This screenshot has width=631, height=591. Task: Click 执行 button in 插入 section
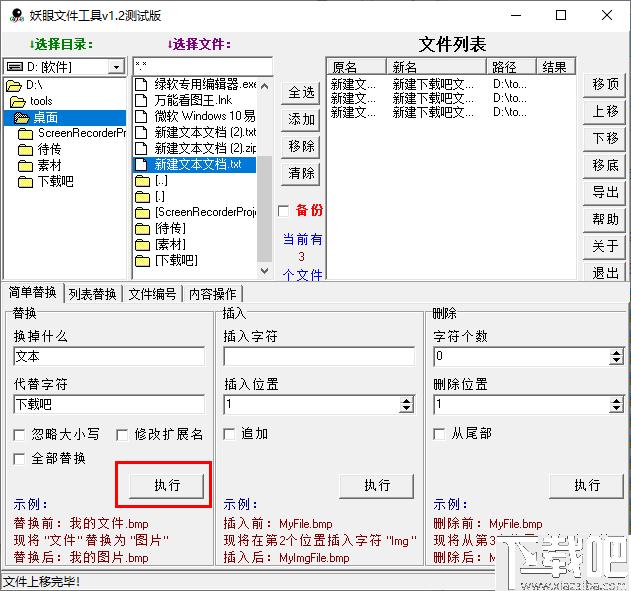click(x=377, y=485)
